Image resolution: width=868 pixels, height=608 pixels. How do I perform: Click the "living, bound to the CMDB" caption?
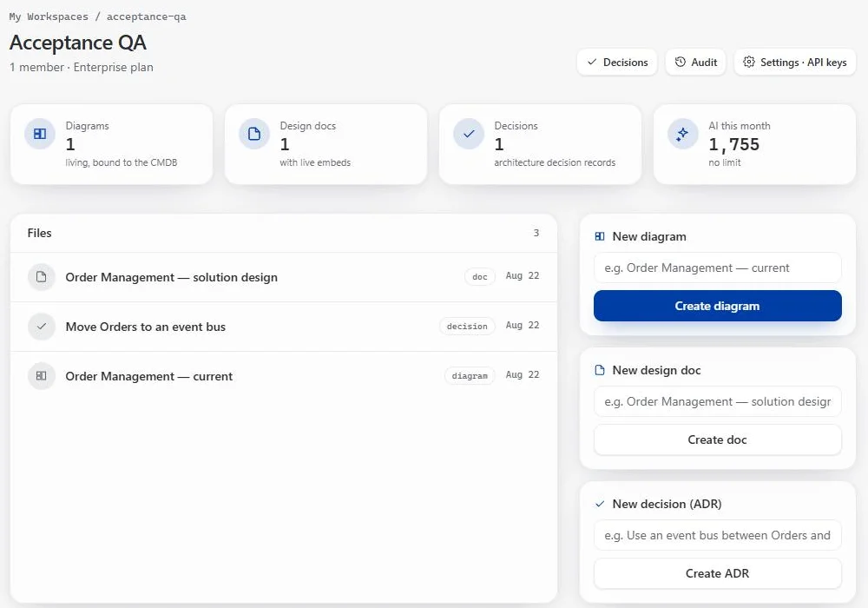pyautogui.click(x=122, y=162)
